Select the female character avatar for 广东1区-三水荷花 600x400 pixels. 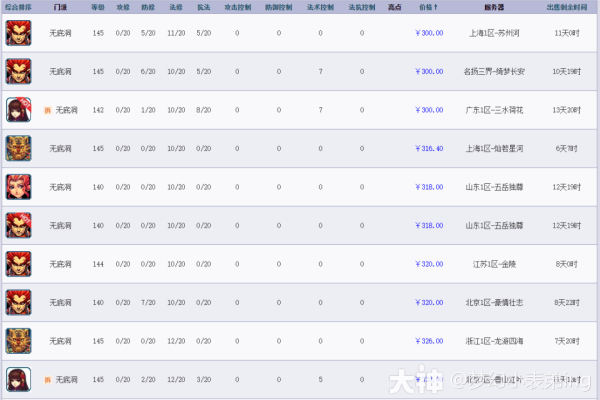click(x=18, y=110)
